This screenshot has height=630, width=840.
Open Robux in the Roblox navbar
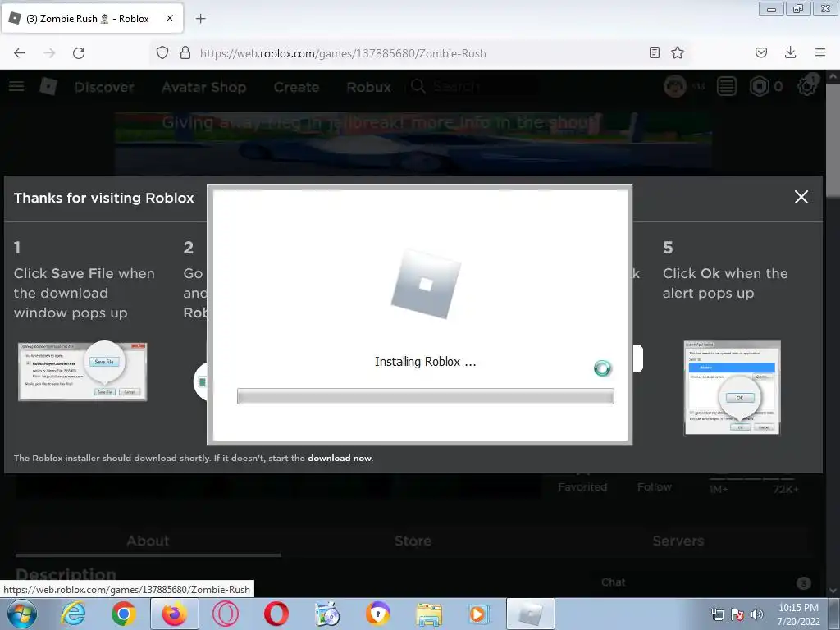[x=368, y=87]
